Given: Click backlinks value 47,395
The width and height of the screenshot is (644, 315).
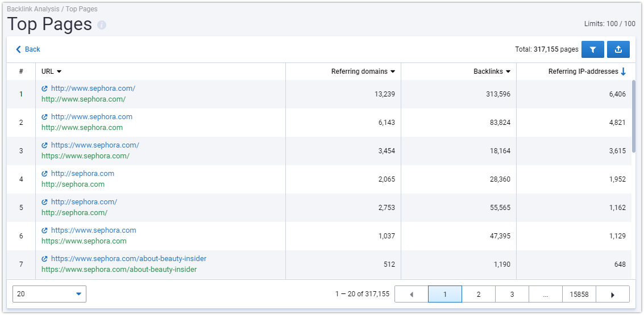Looking at the screenshot, I should pyautogui.click(x=500, y=236).
